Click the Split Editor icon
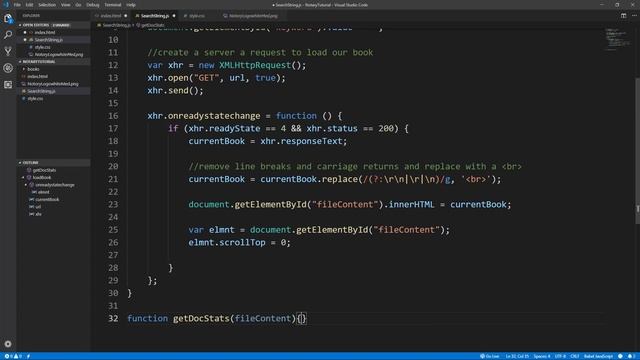Viewport: 640px width, 360px height. tap(623, 16)
